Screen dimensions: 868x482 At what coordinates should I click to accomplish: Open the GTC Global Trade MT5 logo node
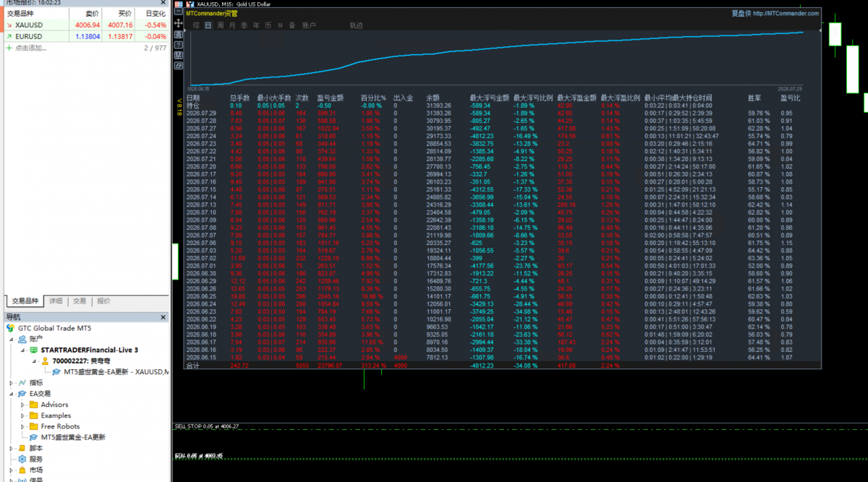coord(11,327)
